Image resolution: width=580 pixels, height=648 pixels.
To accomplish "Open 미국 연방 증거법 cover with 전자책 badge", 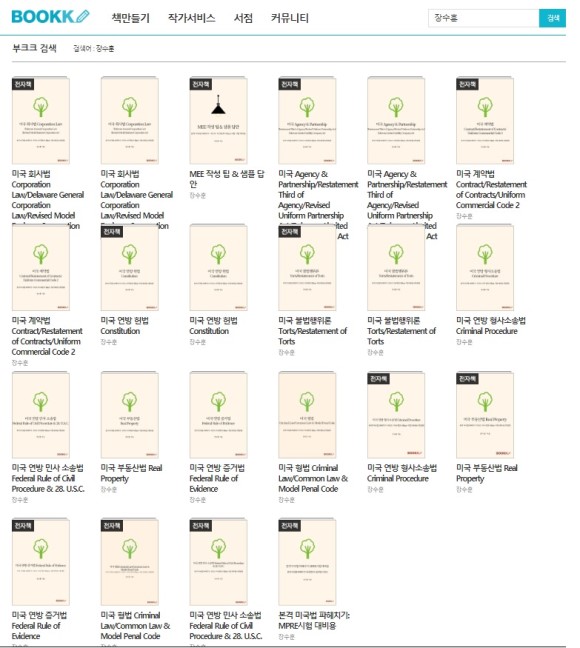I will 41,562.
